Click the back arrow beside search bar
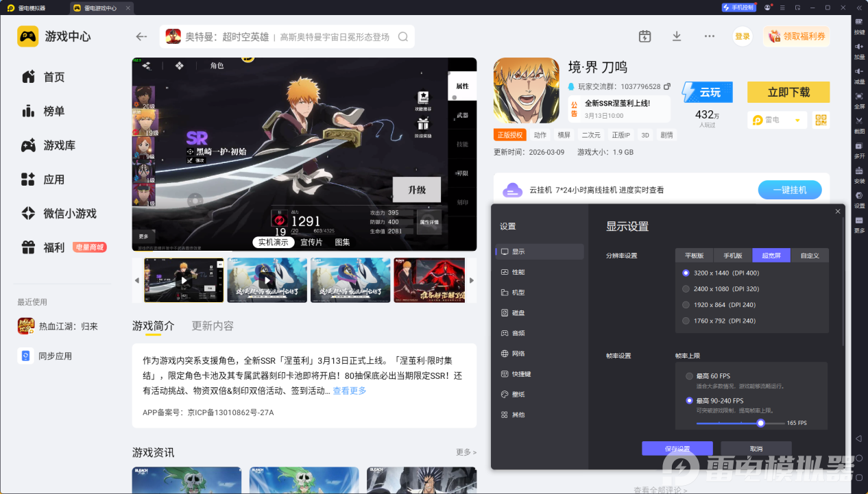This screenshot has height=494, width=868. pos(142,36)
